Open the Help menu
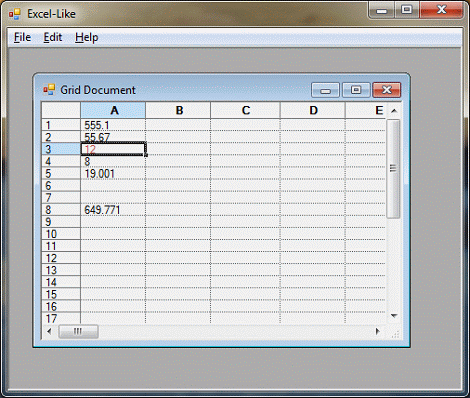Image resolution: width=470 pixels, height=398 pixels. pyautogui.click(x=87, y=37)
